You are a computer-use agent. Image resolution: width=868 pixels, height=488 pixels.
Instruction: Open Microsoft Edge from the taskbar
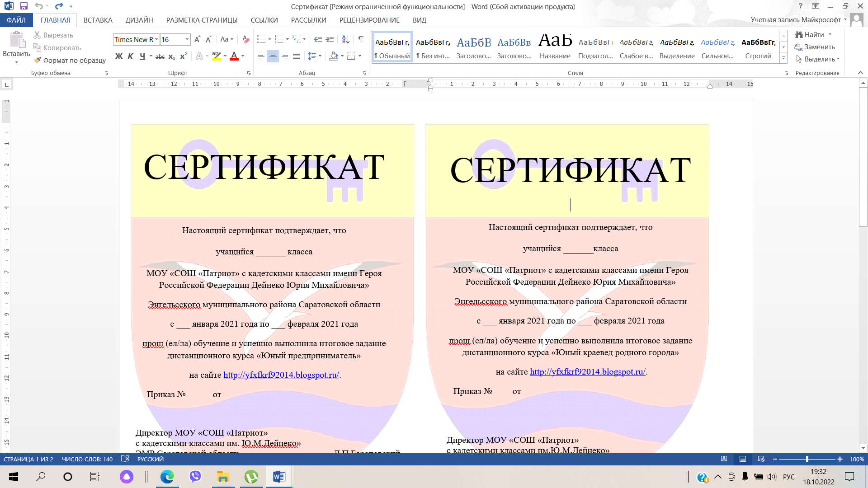pos(167,477)
